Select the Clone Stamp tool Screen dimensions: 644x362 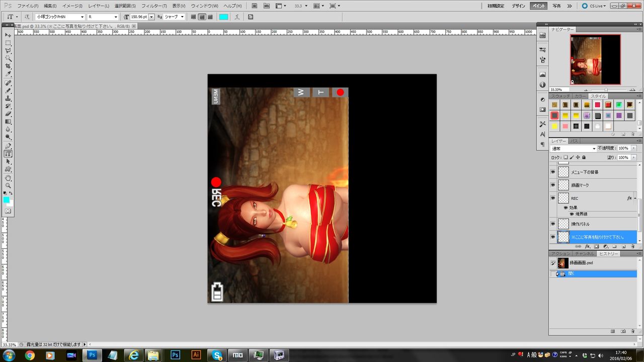click(x=8, y=98)
